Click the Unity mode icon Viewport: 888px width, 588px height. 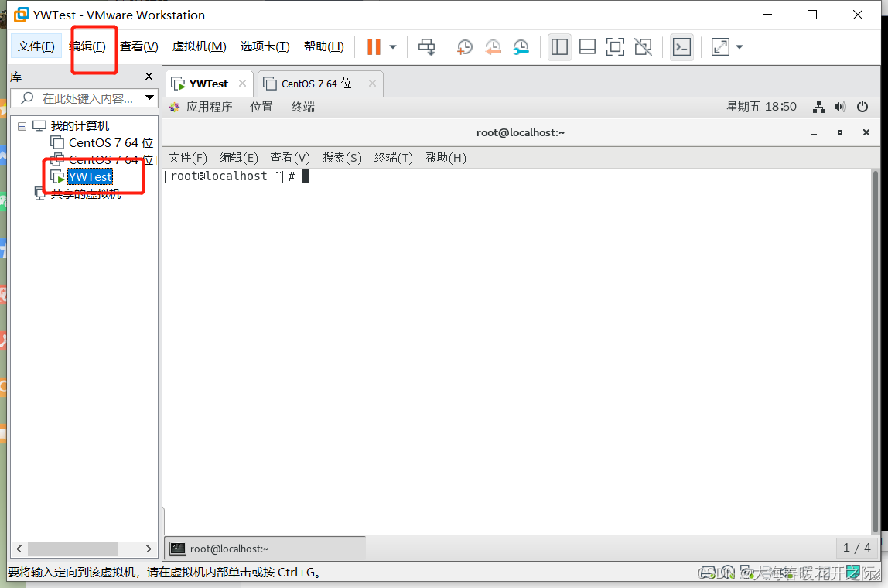644,47
